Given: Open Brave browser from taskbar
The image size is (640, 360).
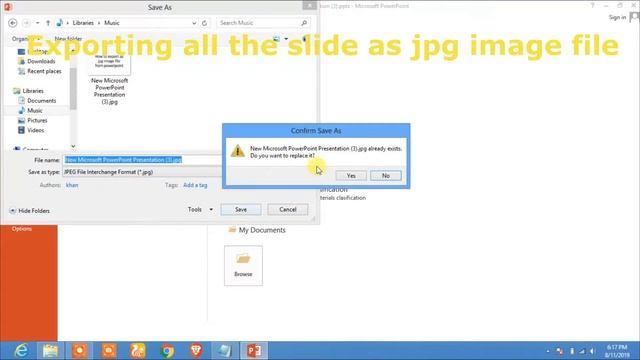Looking at the screenshot, I should tap(196, 351).
